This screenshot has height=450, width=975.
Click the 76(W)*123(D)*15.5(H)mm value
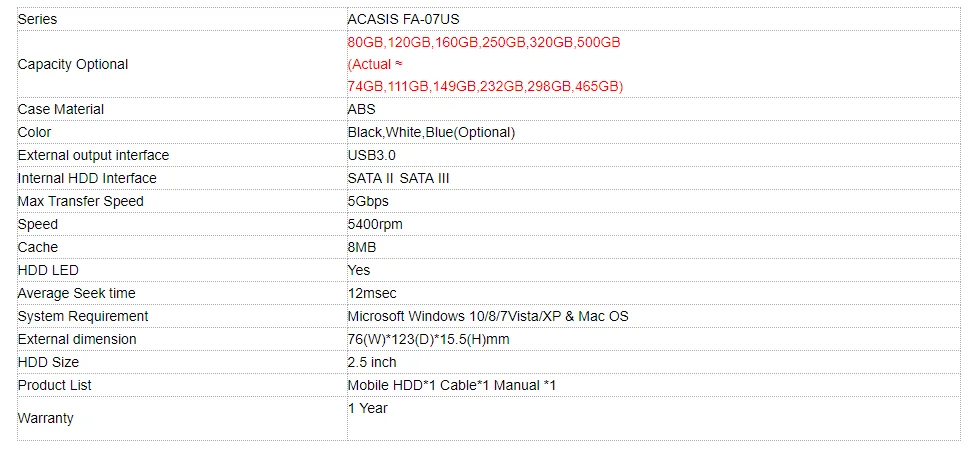pyautogui.click(x=429, y=339)
